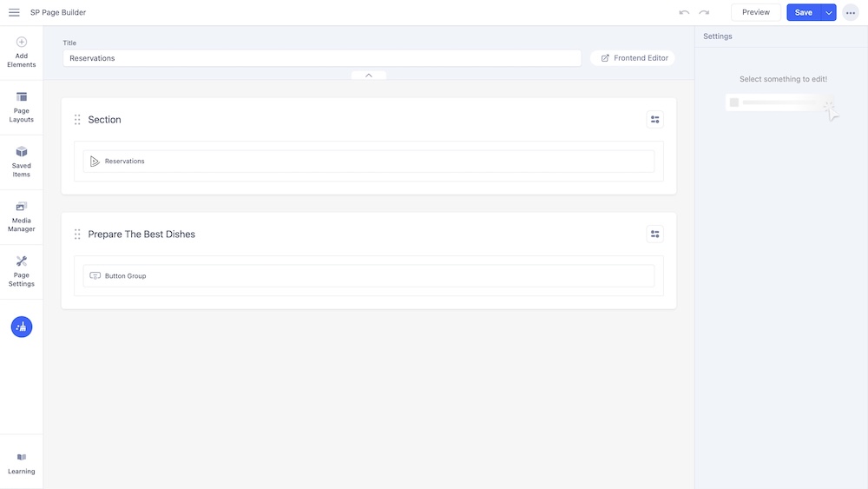Click the Title input field
Image resolution: width=868 pixels, height=489 pixels.
pyautogui.click(x=321, y=58)
